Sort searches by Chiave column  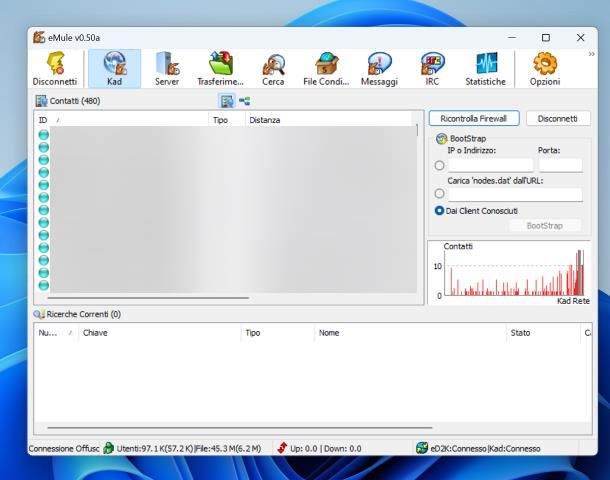(x=160, y=333)
